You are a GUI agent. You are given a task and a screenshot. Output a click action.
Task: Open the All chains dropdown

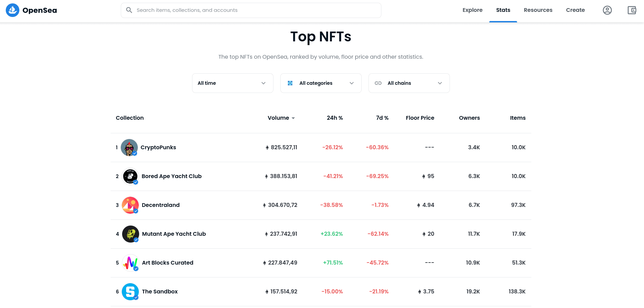(409, 83)
